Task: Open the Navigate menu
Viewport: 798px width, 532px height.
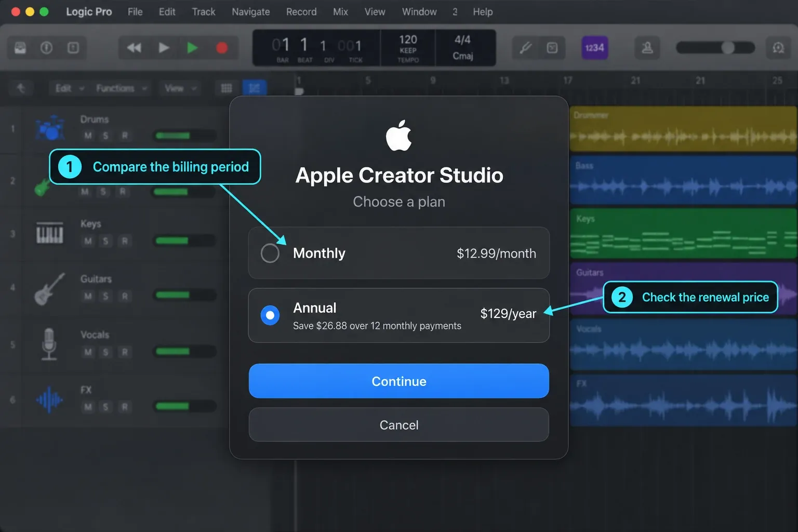Action: [250, 11]
